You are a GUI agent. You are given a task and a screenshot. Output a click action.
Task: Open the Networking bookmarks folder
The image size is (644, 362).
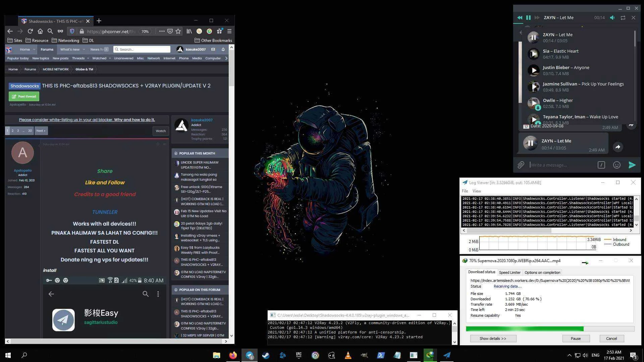coord(65,41)
